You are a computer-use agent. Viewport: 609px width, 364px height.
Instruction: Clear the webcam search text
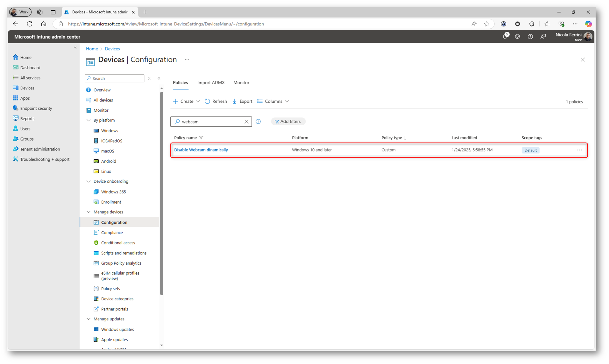246,122
